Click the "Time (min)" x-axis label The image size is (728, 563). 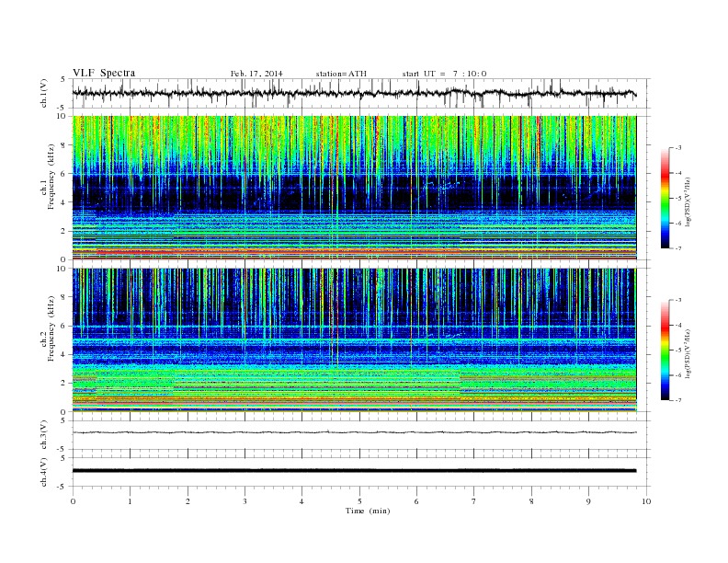coord(368,511)
